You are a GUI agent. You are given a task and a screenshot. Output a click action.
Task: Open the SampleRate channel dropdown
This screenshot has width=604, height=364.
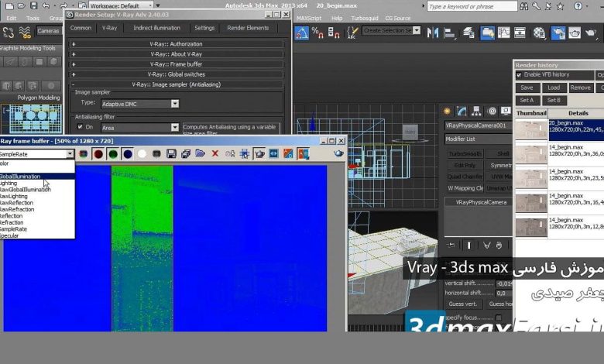tap(70, 154)
